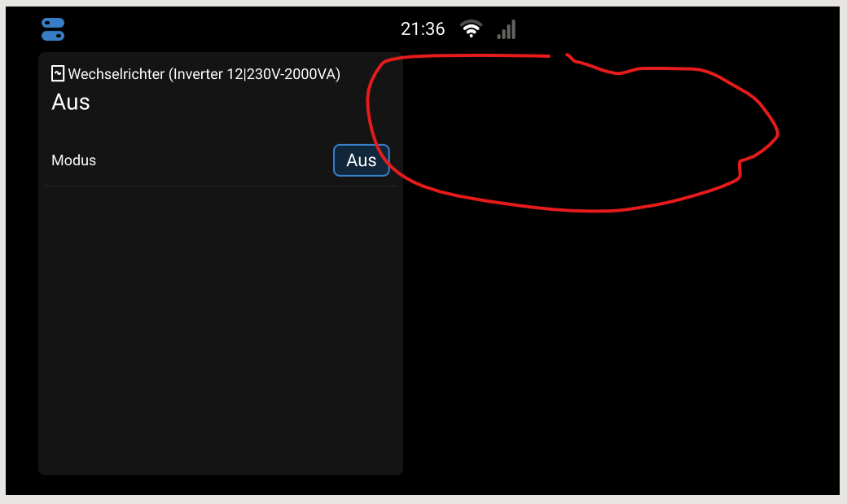Click the cellular signal bars icon
The width and height of the screenshot is (847, 504).
507,29
